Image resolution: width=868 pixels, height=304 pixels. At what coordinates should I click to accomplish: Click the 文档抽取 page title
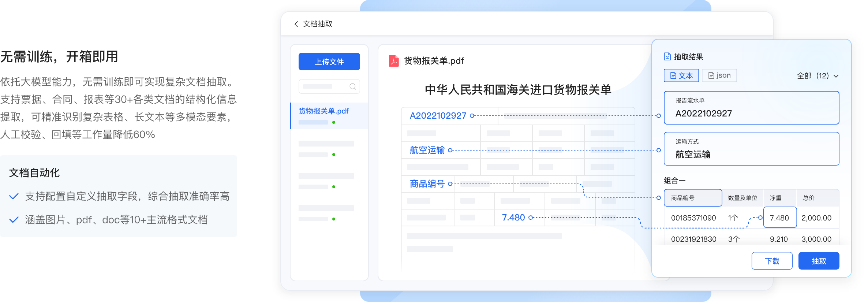point(318,24)
